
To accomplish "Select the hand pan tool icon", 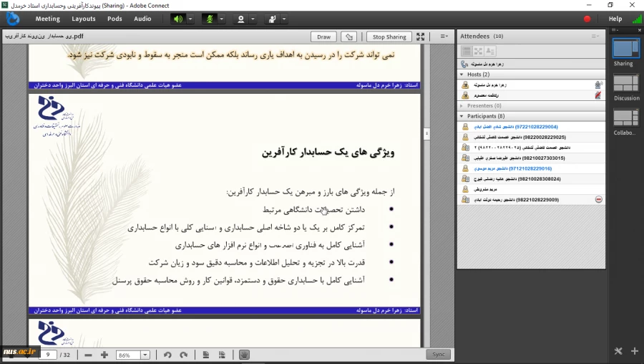I will pyautogui.click(x=243, y=355).
